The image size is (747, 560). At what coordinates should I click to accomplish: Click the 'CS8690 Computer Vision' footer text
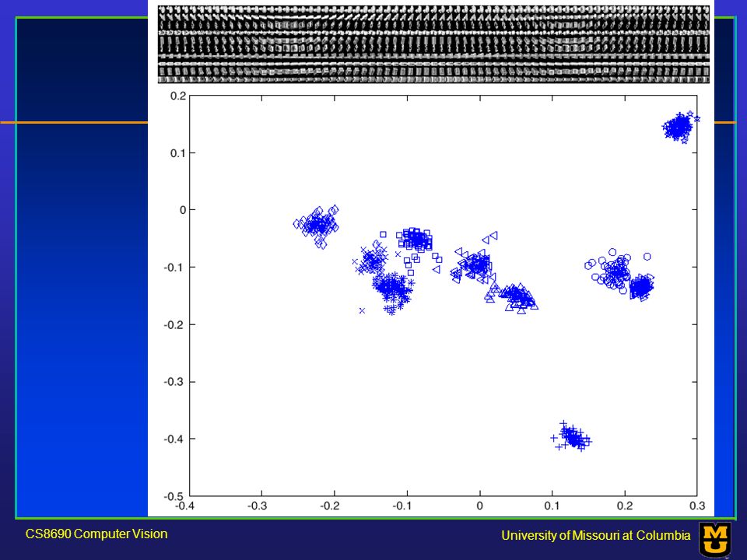pyautogui.click(x=96, y=534)
